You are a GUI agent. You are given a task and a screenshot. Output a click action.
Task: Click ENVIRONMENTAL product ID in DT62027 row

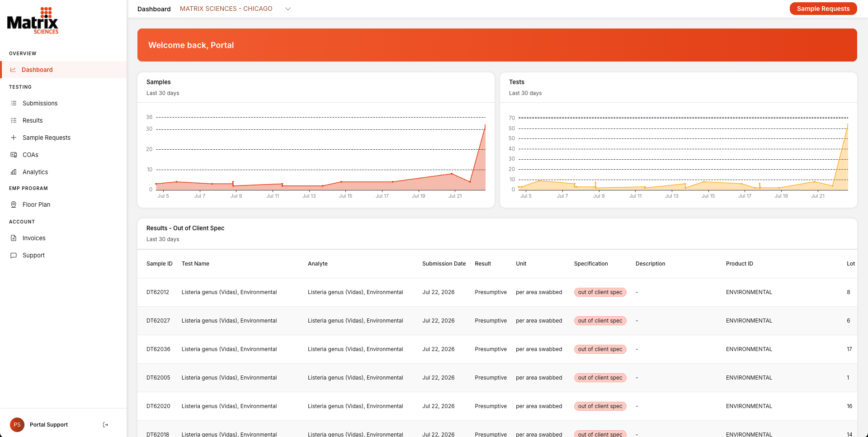(x=749, y=321)
